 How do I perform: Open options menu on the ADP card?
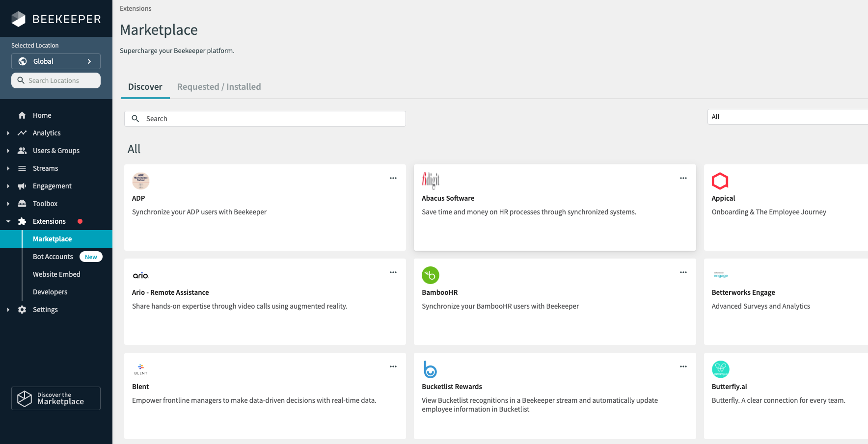pos(393,178)
